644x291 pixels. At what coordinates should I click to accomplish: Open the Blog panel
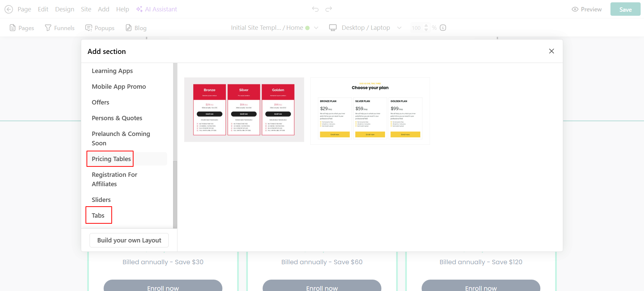(136, 28)
